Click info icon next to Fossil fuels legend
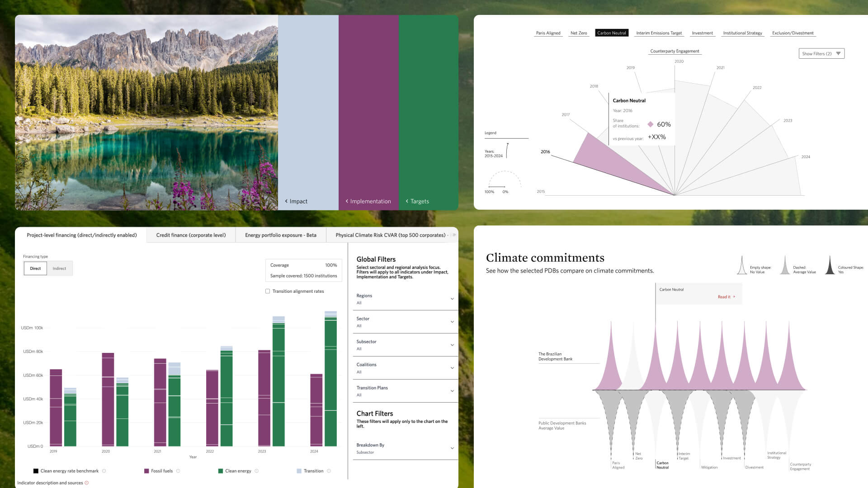This screenshot has height=488, width=868. point(178,471)
